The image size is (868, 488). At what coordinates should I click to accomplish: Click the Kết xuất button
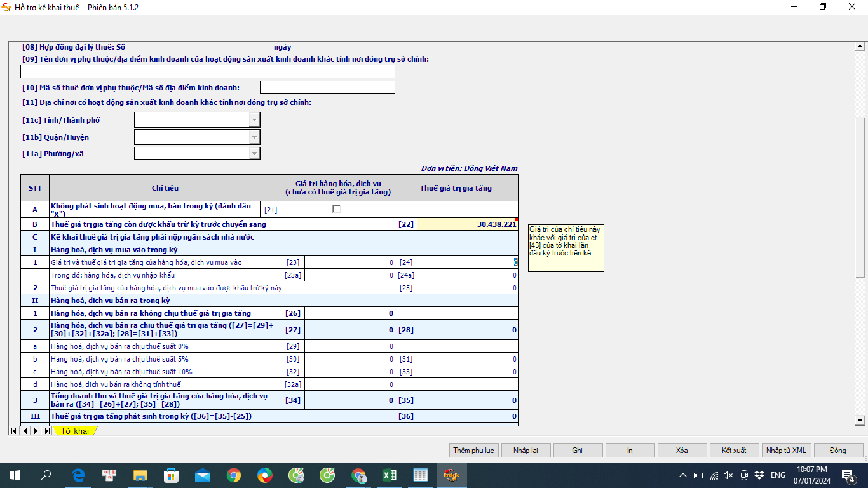(x=734, y=451)
